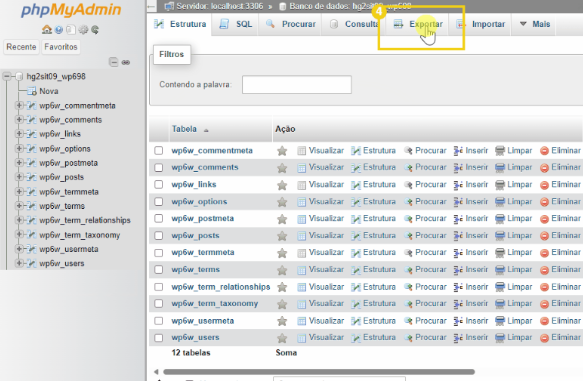
Task: Star wp6w_users as favorite
Action: click(282, 338)
